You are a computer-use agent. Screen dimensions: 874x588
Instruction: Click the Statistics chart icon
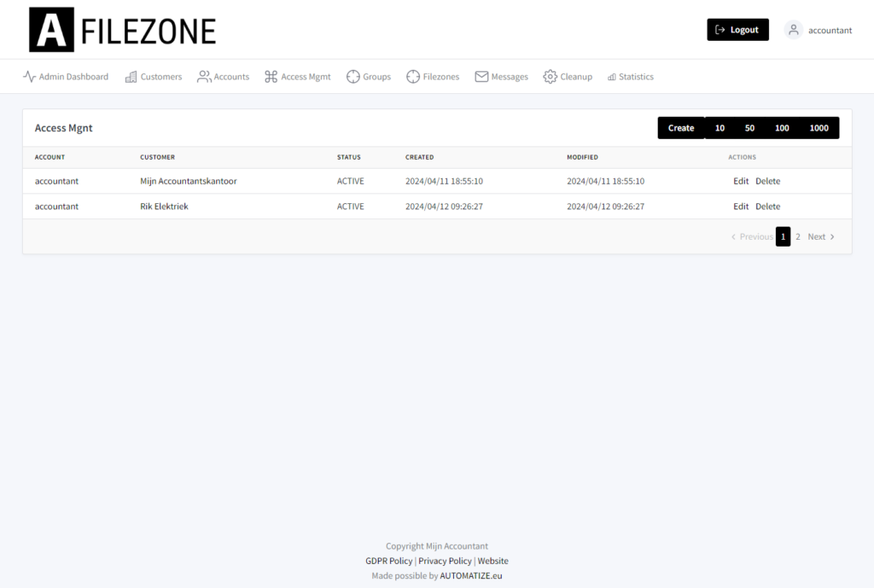[x=612, y=77]
